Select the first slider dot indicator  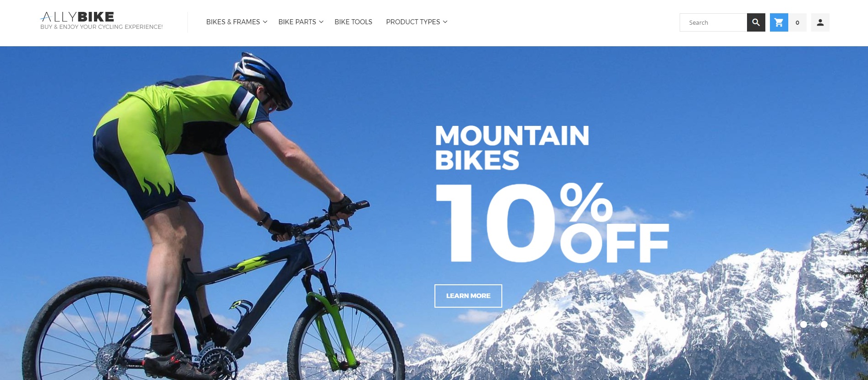[803, 324]
